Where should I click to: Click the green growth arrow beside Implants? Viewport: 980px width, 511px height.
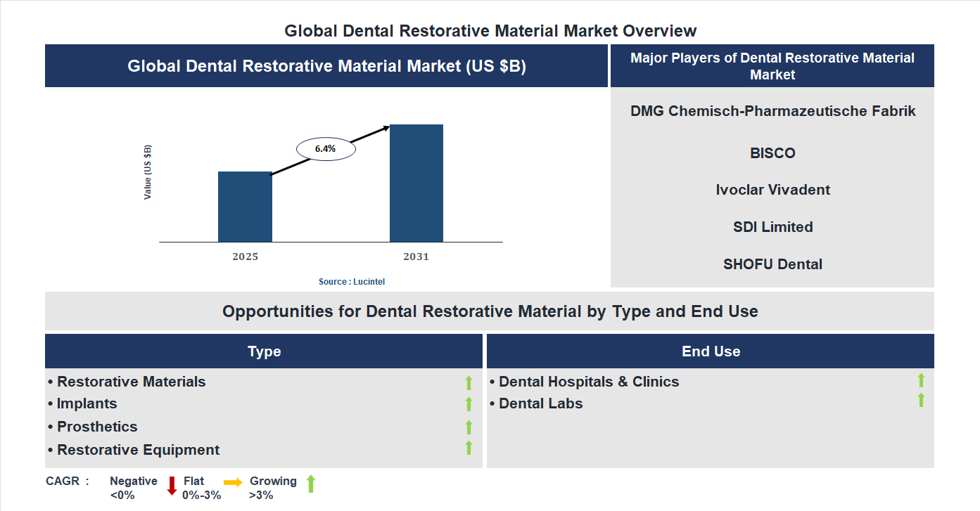(x=469, y=403)
